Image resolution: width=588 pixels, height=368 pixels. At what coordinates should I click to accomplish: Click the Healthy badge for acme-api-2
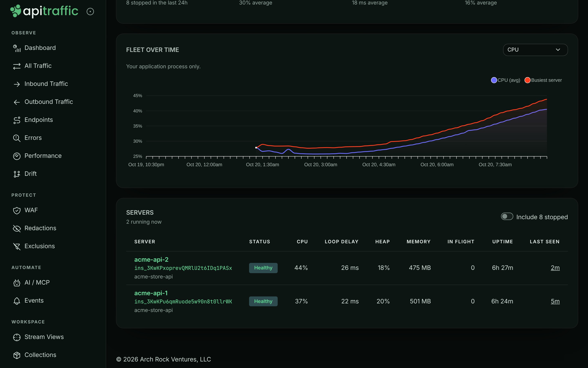point(263,268)
